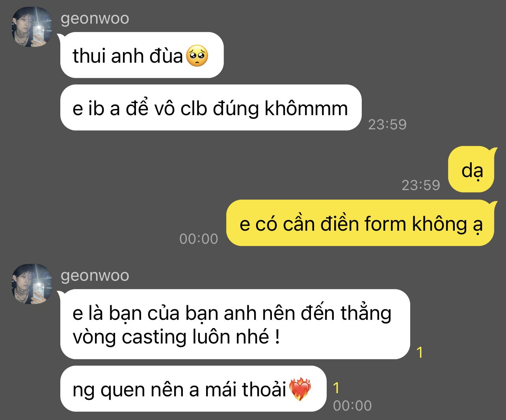Viewport: 506px width, 420px height.
Task: Open geonwoo's top profile picture
Action: click(32, 27)
